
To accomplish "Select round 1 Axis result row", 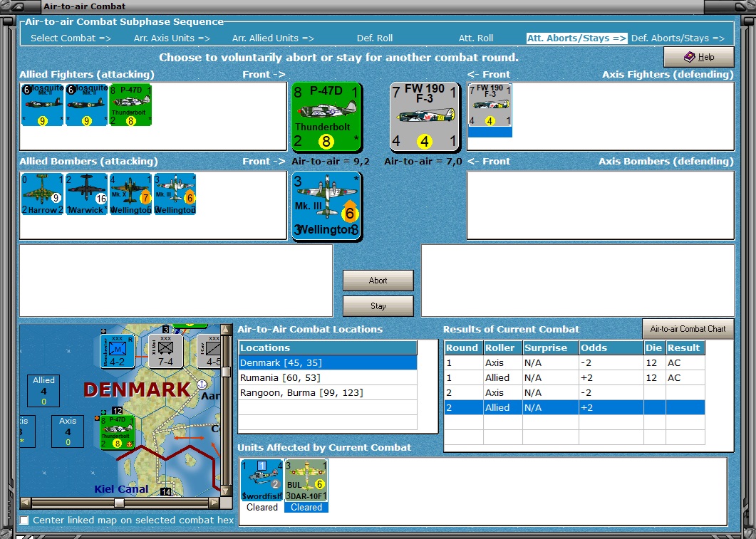I will point(574,362).
